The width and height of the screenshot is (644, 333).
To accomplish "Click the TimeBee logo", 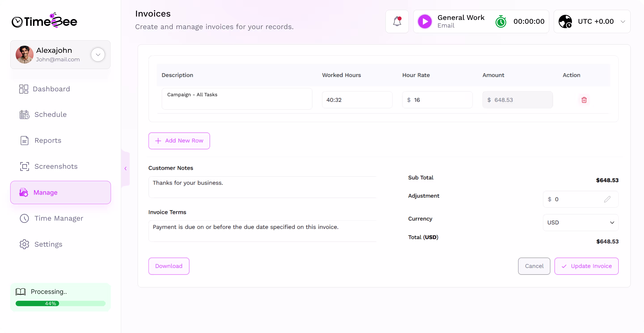I will [44, 21].
